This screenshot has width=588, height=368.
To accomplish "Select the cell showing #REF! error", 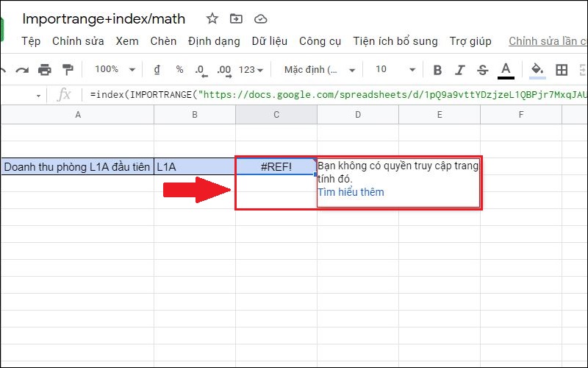I will click(x=276, y=167).
